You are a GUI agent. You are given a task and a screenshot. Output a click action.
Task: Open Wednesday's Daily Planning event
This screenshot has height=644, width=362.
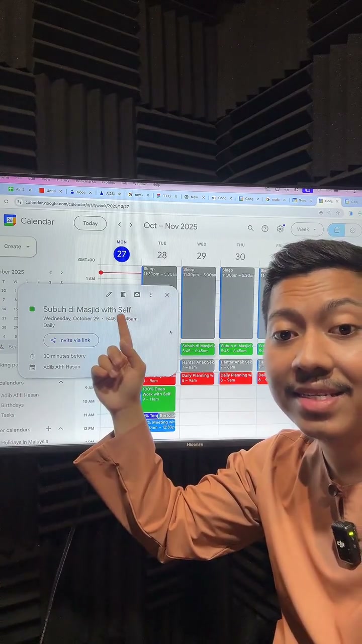[x=198, y=378]
